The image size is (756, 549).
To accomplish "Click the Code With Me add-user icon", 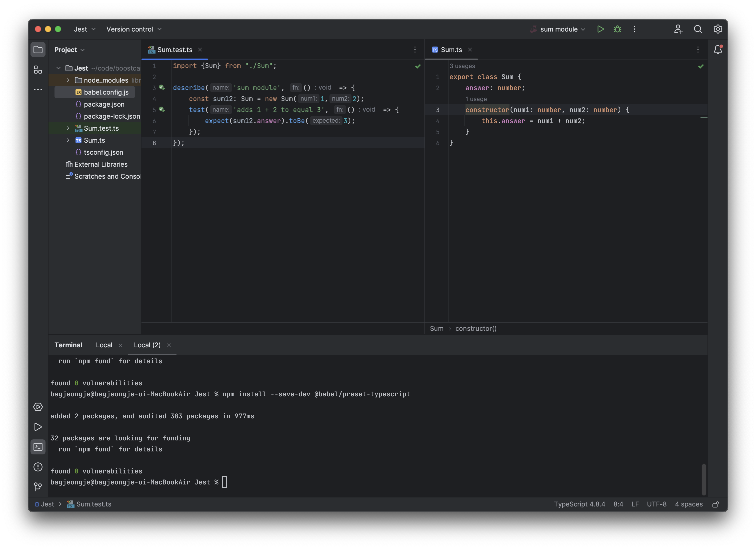I will (678, 29).
